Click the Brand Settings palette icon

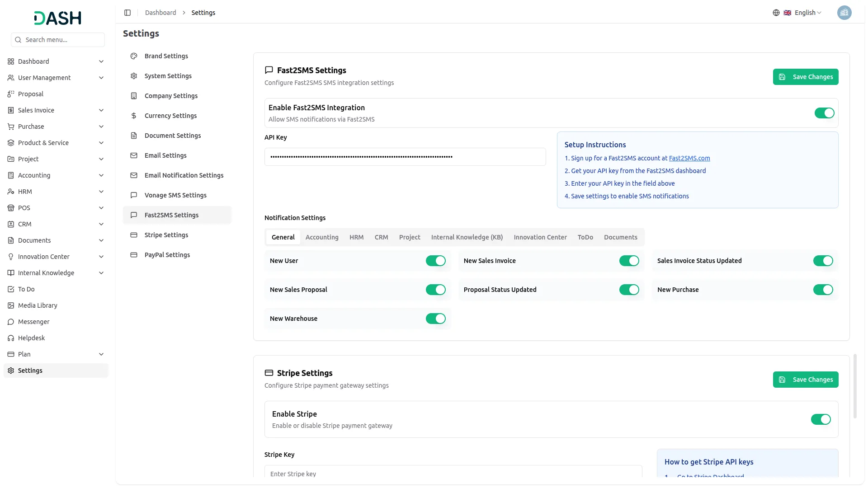coord(134,56)
